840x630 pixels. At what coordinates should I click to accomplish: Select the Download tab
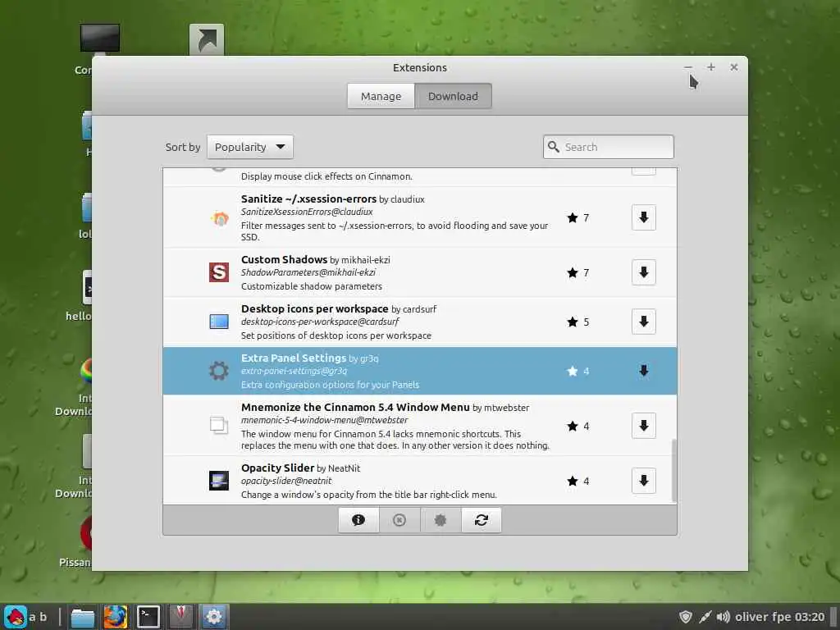click(453, 97)
